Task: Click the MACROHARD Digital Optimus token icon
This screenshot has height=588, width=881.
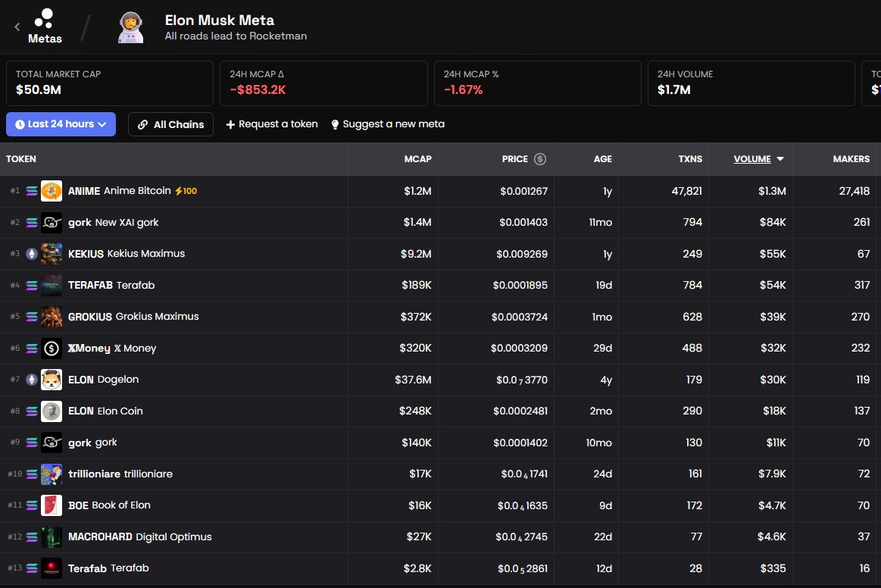Action: point(51,536)
